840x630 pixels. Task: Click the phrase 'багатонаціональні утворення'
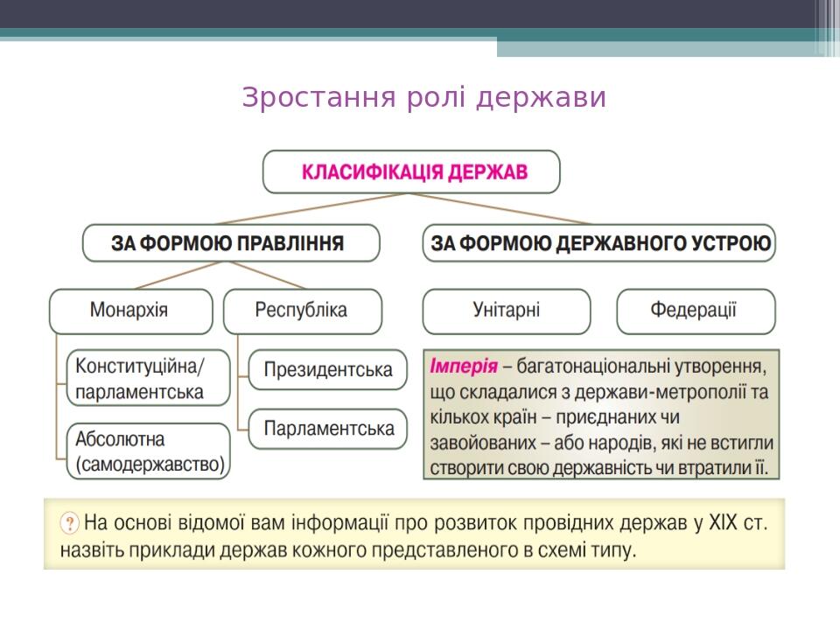pos(641,367)
